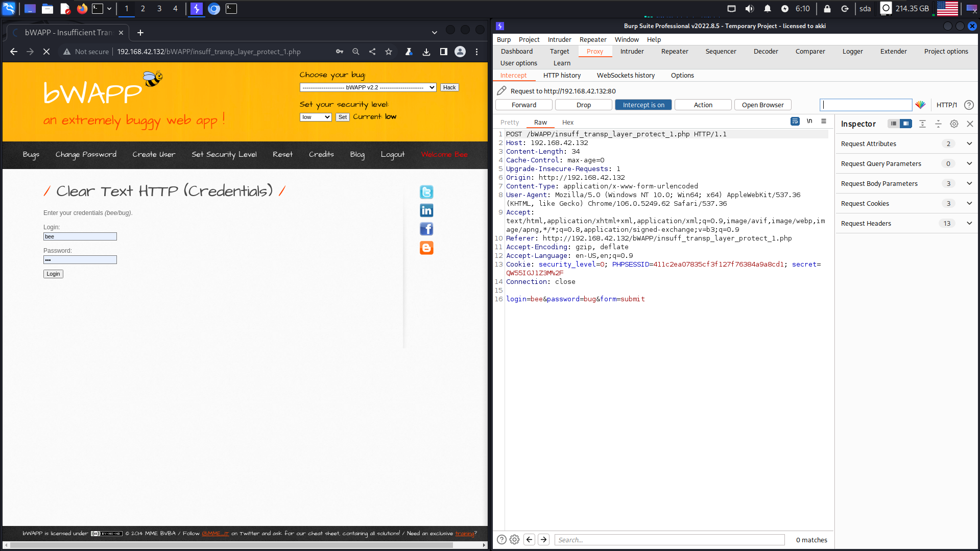
Task: Bookmark page with star icon
Action: tap(389, 52)
